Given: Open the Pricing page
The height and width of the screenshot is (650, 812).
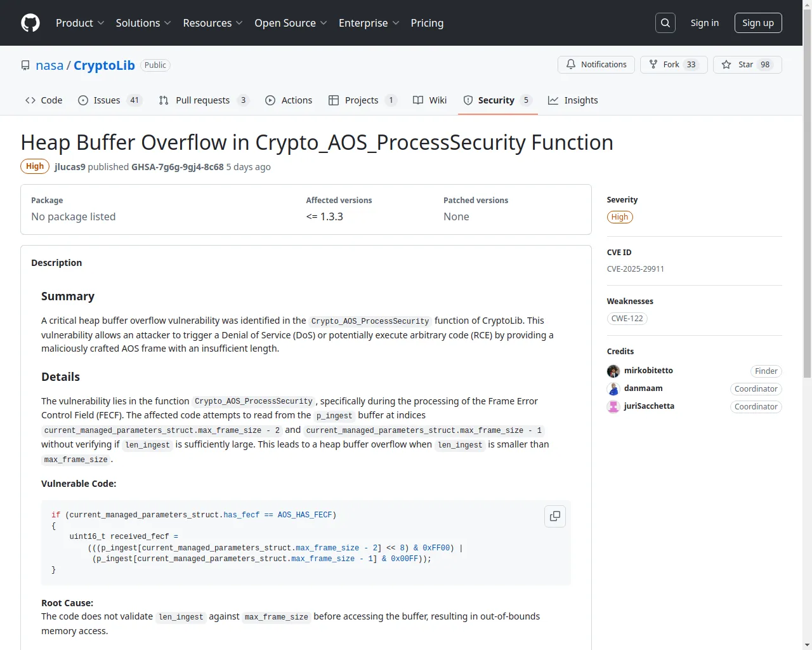Looking at the screenshot, I should tap(427, 23).
